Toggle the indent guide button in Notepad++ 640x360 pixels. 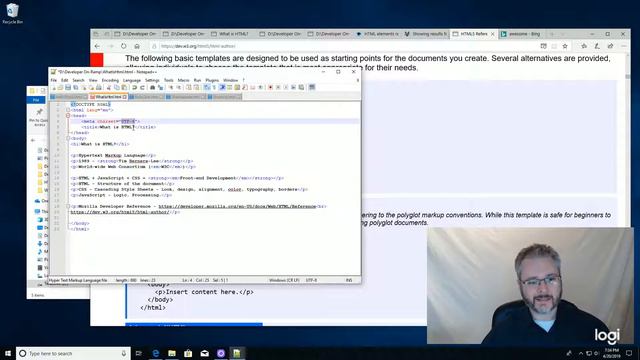click(222, 87)
